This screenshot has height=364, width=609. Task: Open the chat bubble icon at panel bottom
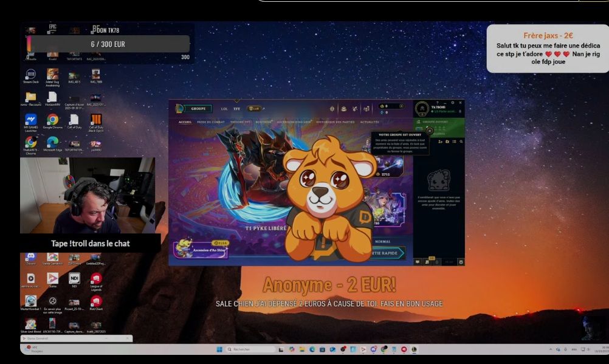418,262
